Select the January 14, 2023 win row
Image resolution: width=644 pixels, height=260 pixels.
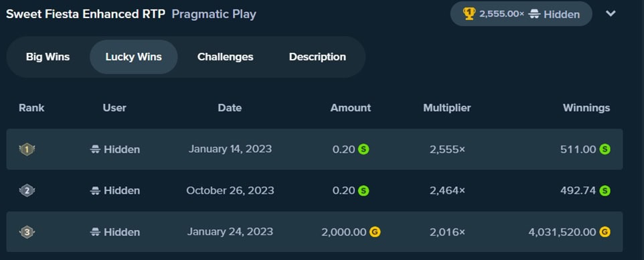[x=314, y=149]
